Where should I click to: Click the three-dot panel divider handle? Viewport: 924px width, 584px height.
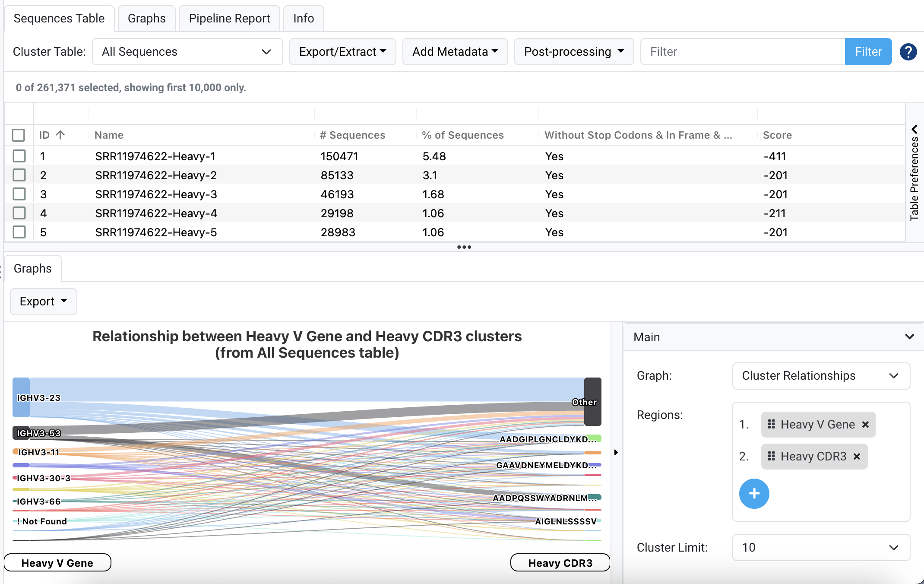(x=464, y=247)
